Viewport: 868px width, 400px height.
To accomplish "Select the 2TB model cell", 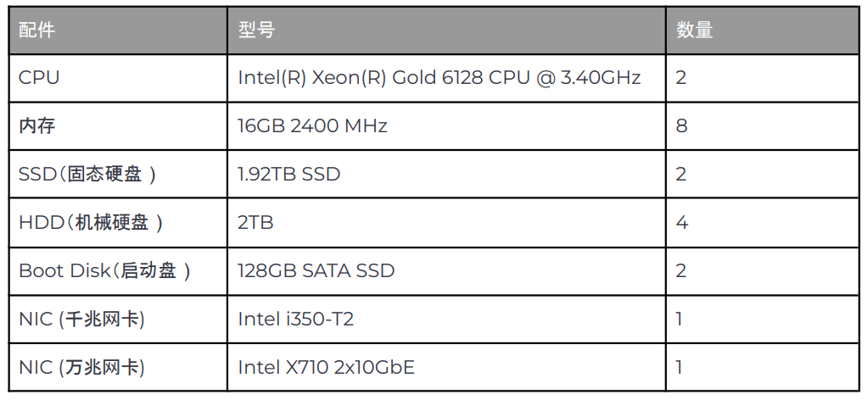I will (446, 222).
